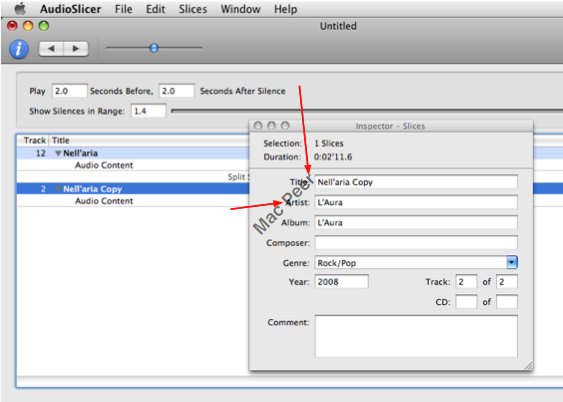
Task: Click the Duration value 0:02'11.6
Action: click(333, 157)
